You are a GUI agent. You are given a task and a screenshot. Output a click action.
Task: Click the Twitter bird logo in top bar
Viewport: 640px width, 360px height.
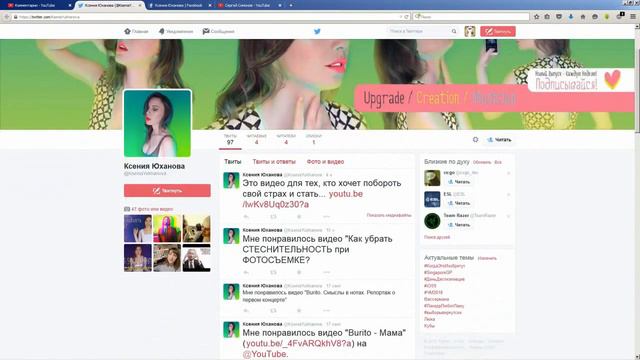(x=317, y=31)
